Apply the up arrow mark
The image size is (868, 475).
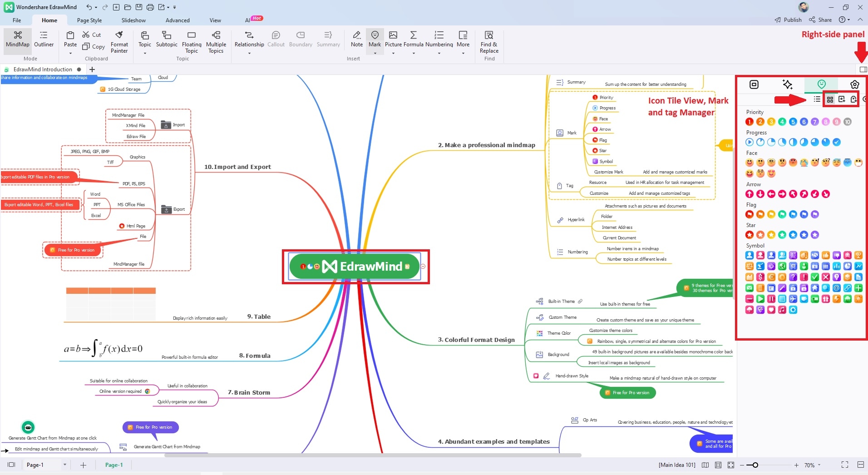tap(750, 194)
